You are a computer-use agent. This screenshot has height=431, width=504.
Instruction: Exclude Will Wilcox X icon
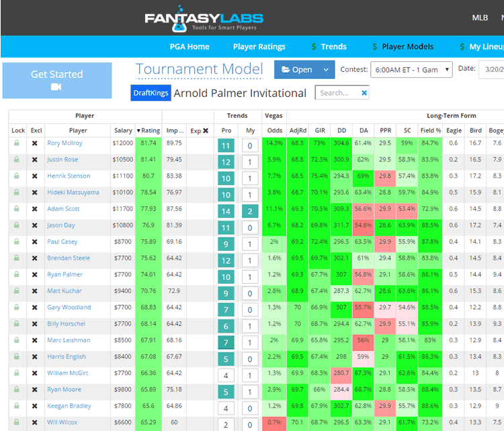[35, 422]
